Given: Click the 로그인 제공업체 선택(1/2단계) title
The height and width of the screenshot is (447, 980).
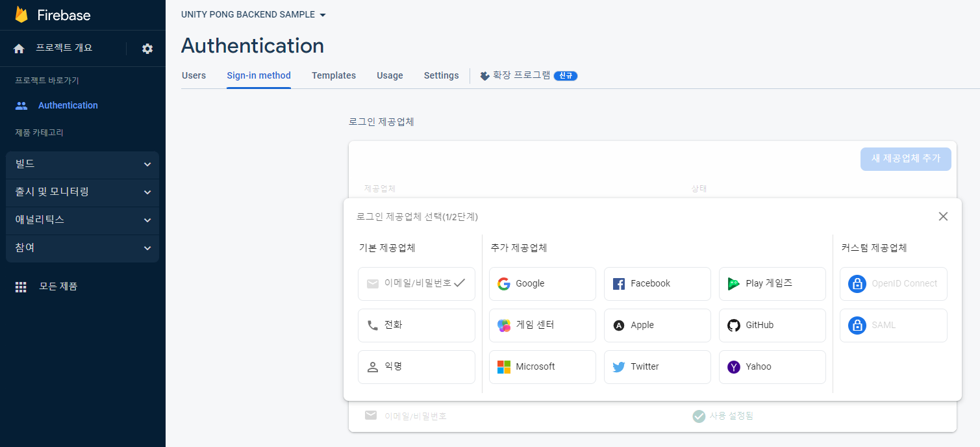Looking at the screenshot, I should pyautogui.click(x=418, y=217).
